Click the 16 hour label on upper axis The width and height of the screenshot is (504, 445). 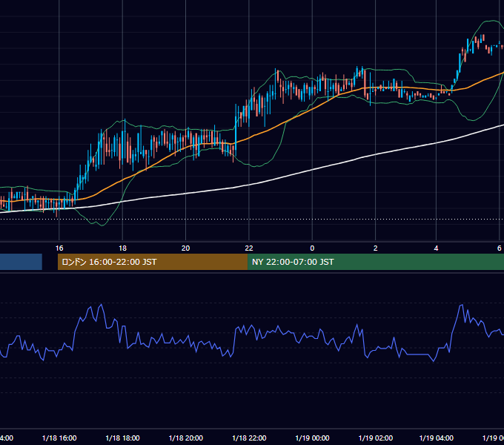(59, 248)
